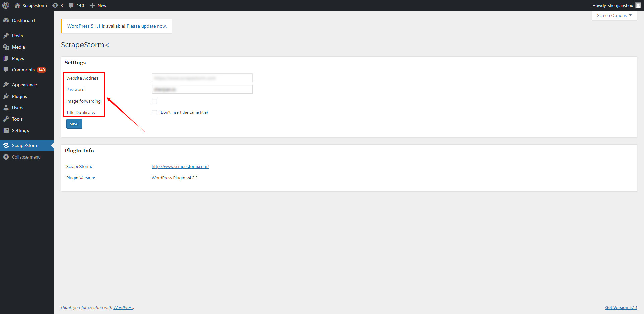644x314 pixels.
Task: Click the ScrapeStorm logo icon in sidebar
Action: click(x=6, y=145)
